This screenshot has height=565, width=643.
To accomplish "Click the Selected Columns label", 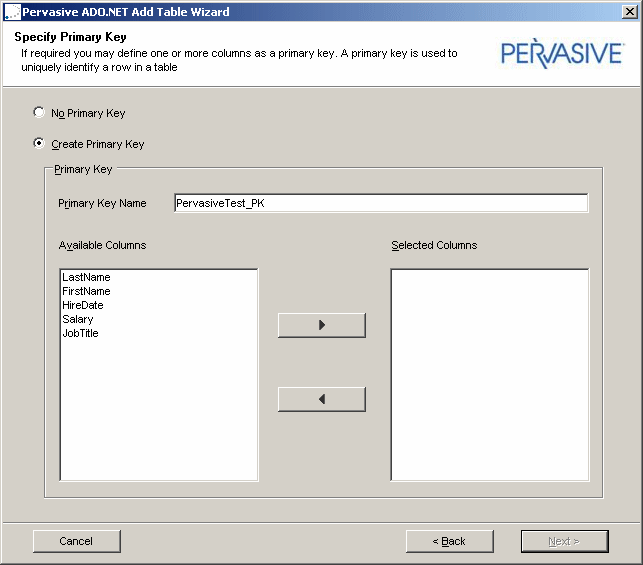I will pyautogui.click(x=434, y=245).
